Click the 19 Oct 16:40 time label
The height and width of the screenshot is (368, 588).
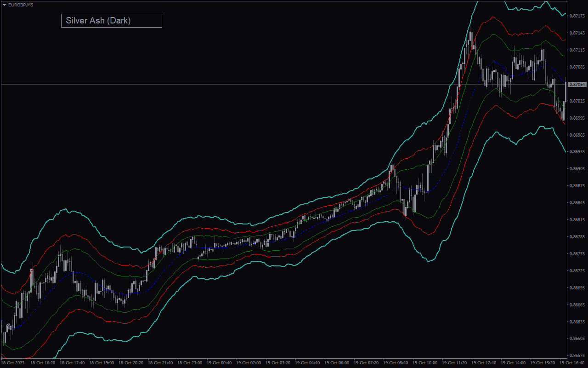tap(572, 363)
